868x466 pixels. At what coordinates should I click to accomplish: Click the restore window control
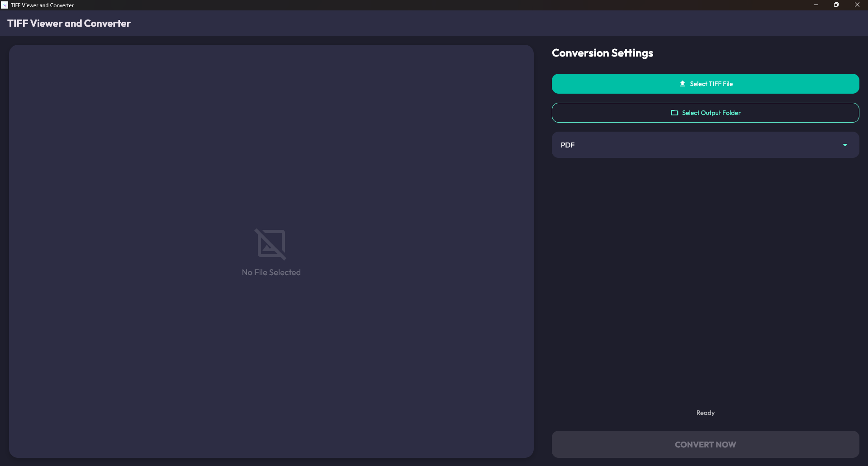pyautogui.click(x=836, y=5)
